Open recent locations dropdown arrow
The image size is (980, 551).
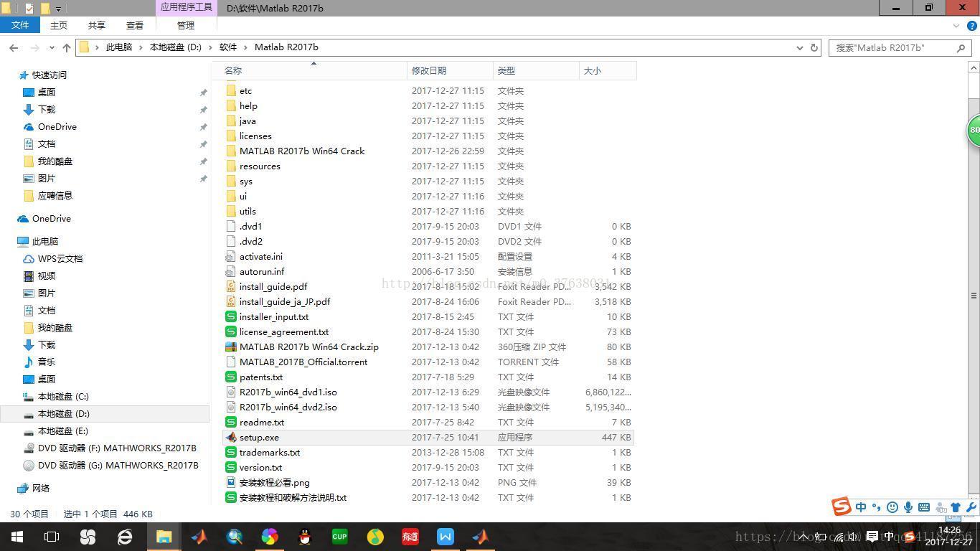pyautogui.click(x=52, y=47)
